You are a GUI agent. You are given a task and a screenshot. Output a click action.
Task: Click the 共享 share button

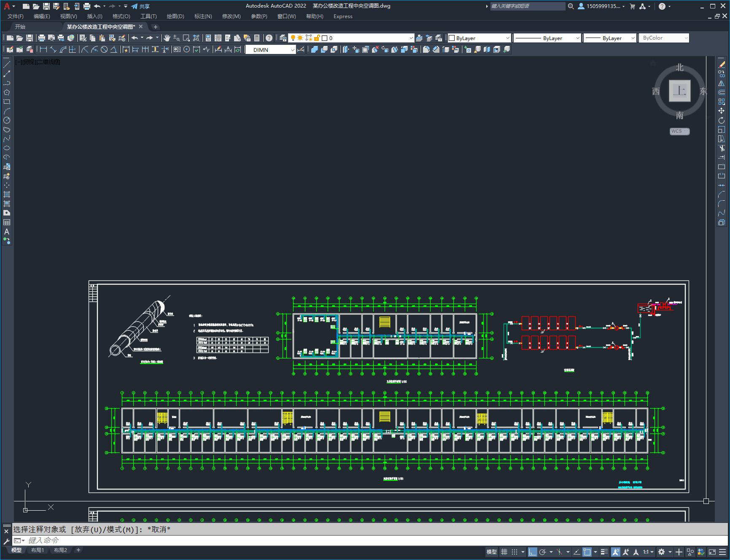[x=140, y=6]
